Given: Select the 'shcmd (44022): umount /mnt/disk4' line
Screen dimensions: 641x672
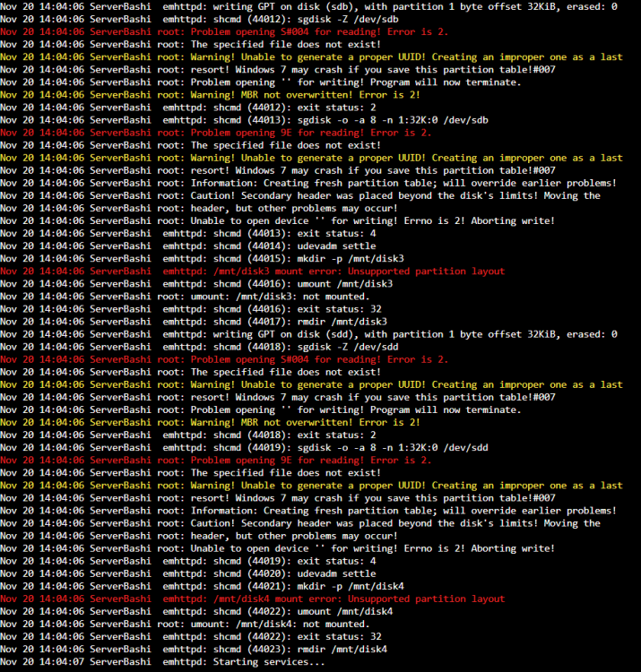Looking at the screenshot, I should pos(196,612).
